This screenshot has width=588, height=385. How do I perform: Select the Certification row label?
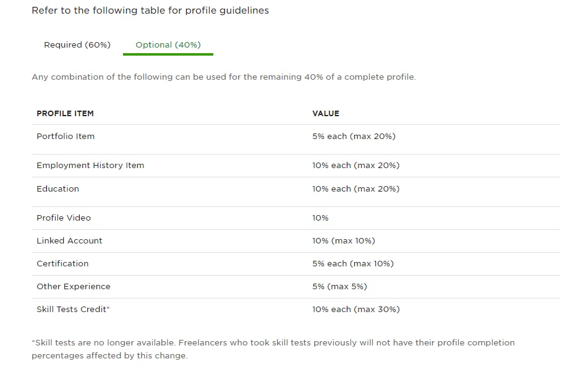(62, 263)
